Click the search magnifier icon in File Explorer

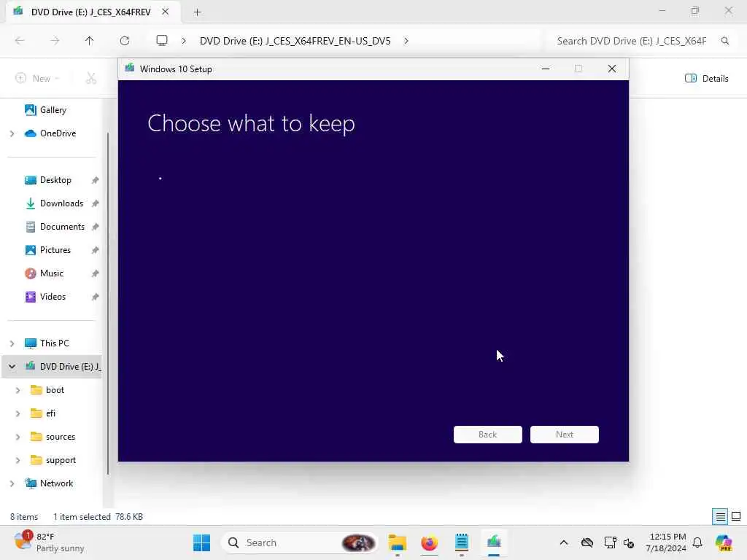724,41
